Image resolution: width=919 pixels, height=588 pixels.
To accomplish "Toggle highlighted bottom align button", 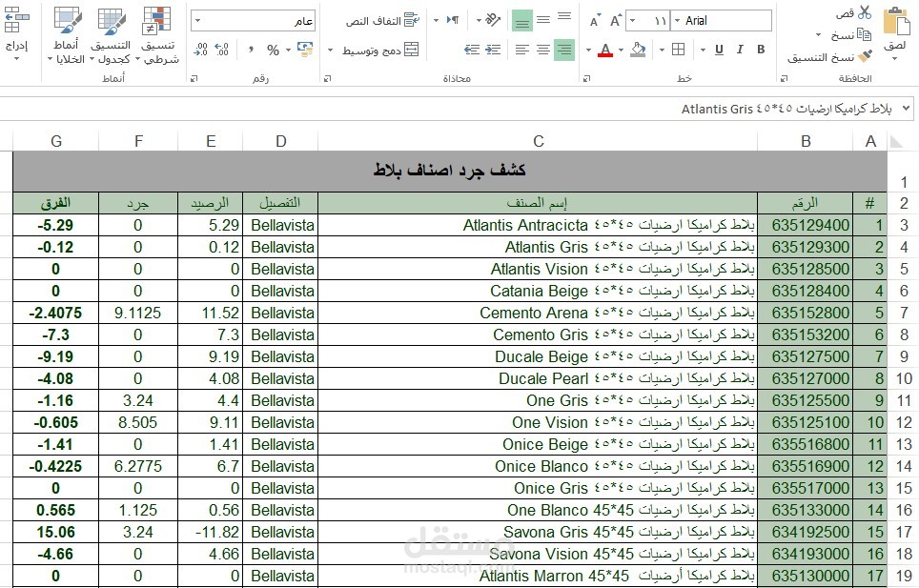I will click(x=522, y=21).
